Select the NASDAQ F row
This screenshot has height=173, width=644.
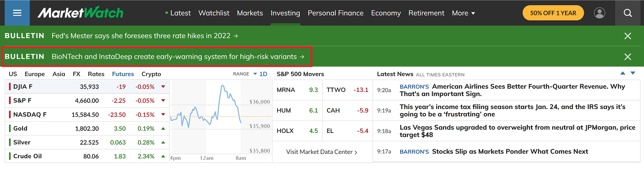pos(87,114)
